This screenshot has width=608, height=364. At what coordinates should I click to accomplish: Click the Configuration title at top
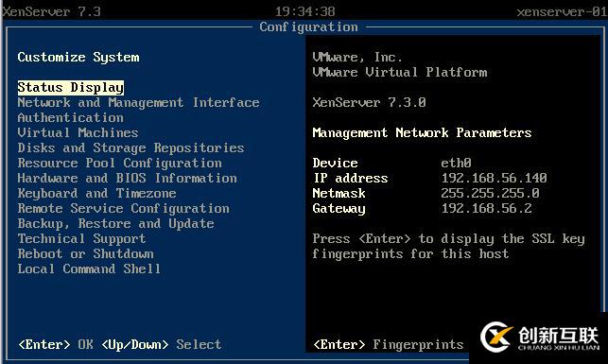[308, 27]
